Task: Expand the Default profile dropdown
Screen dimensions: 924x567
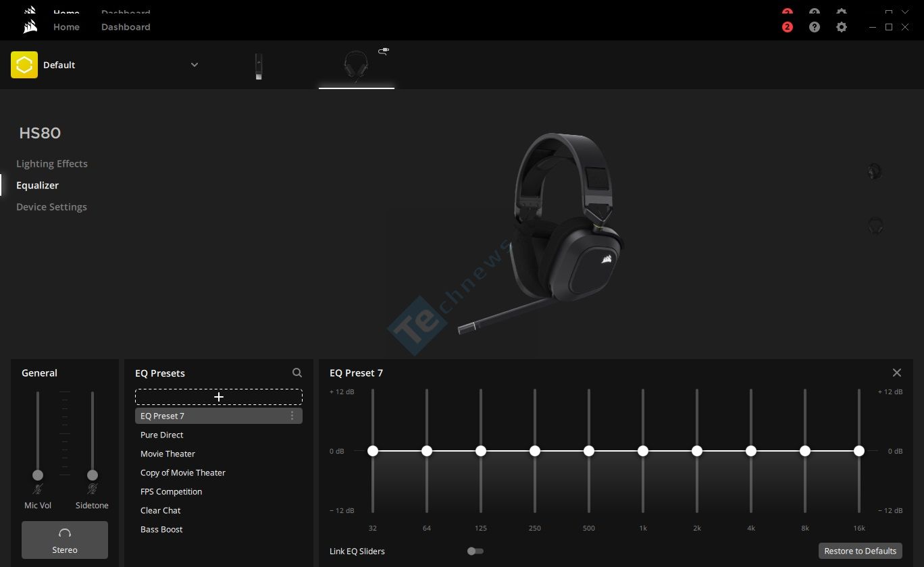Action: (195, 65)
